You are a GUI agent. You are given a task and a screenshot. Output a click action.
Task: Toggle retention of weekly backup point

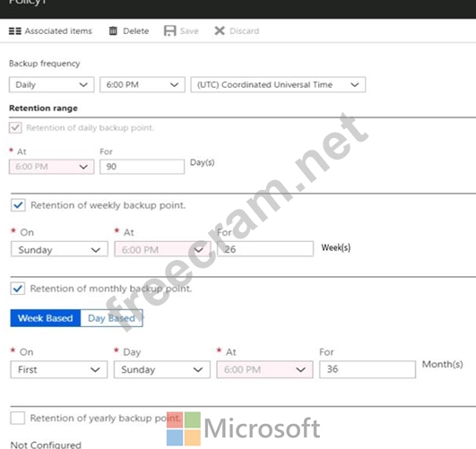[x=18, y=205]
